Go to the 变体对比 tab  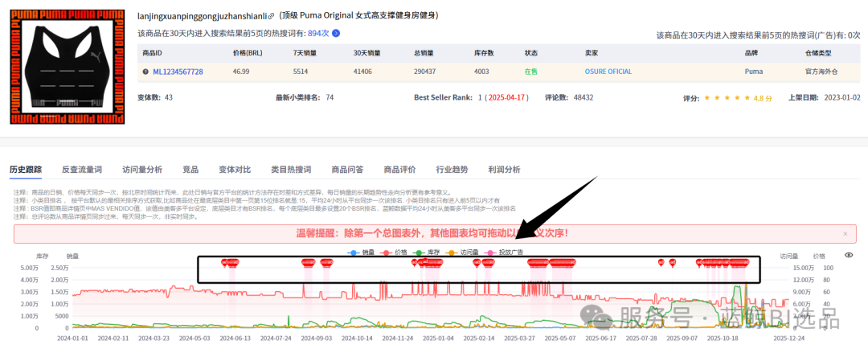coord(235,170)
